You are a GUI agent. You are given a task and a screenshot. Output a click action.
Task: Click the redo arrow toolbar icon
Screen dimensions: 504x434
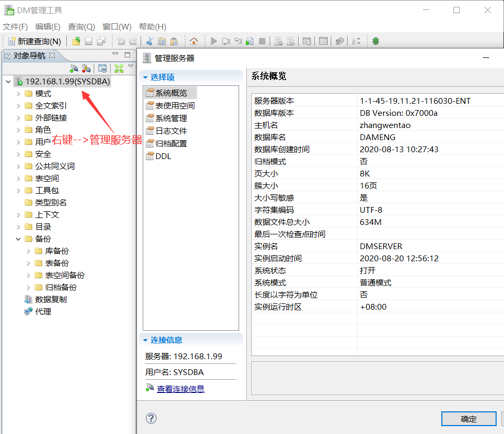[x=133, y=41]
